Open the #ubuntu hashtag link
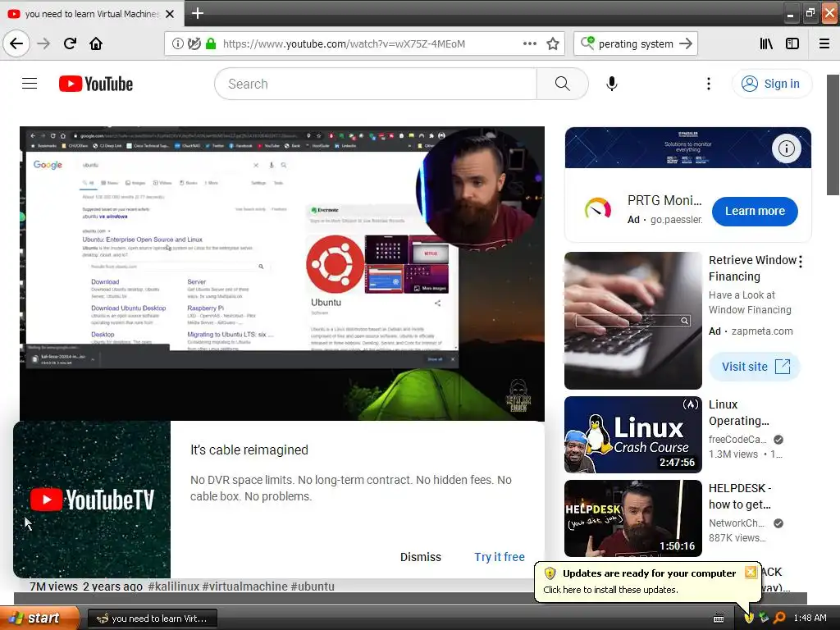840x630 pixels. 313,586
